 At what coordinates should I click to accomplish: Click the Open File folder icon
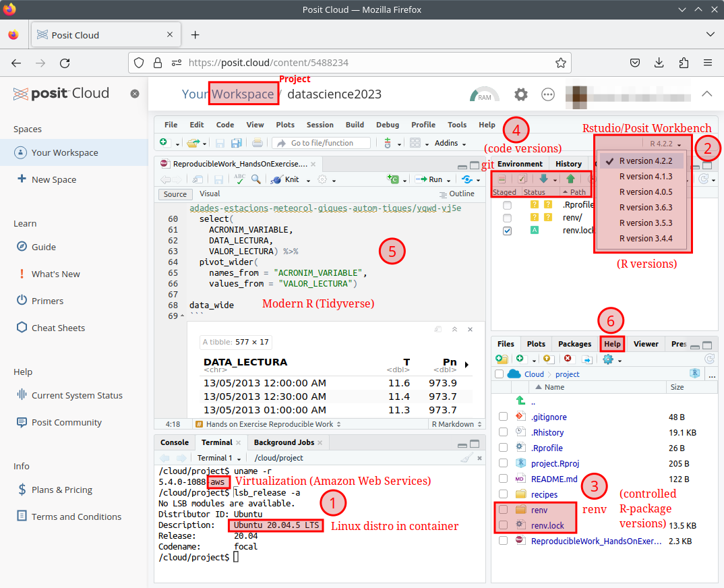coord(193,143)
